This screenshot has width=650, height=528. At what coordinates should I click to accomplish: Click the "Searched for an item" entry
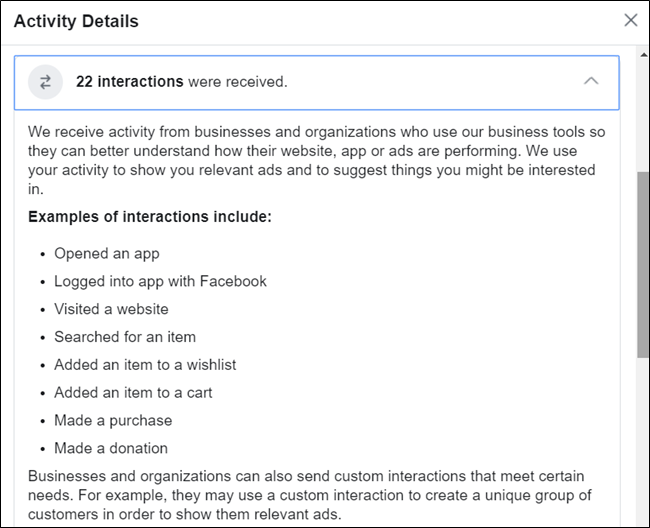[125, 337]
